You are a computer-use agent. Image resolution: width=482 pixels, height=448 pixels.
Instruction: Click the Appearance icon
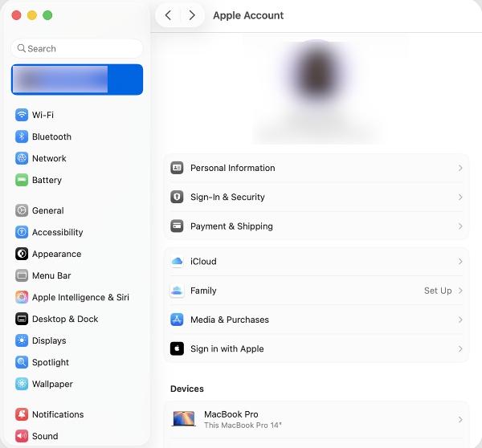pos(22,254)
